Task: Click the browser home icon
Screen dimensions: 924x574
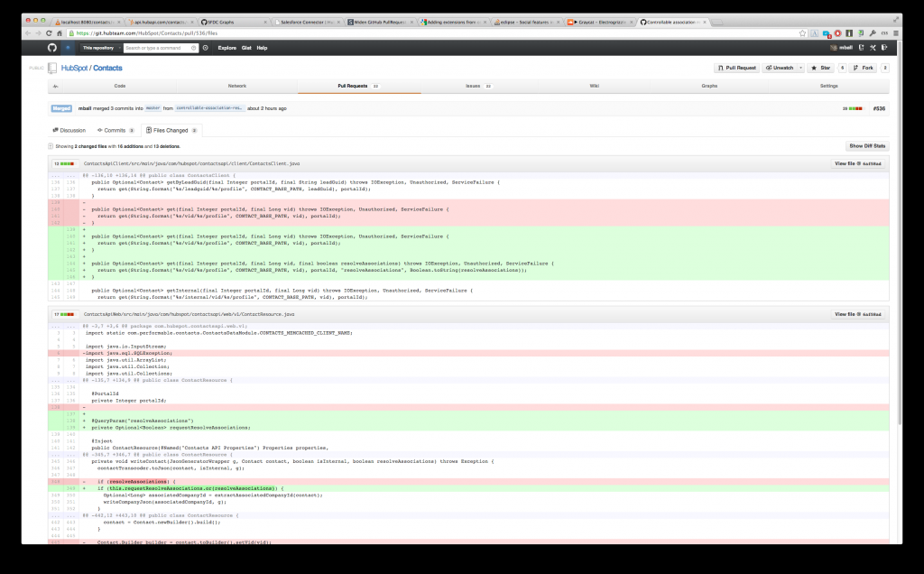Action: [59, 33]
